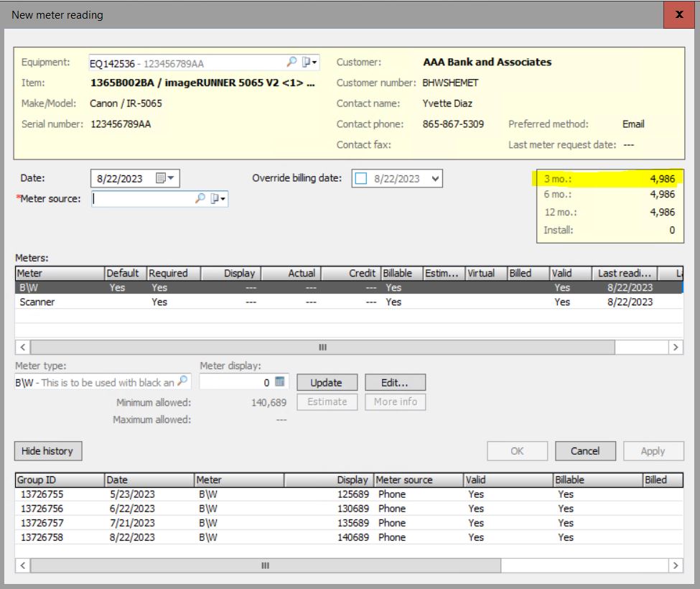This screenshot has height=589, width=700.
Task: Click the customer name AAA Bank and Associates
Action: pyautogui.click(x=487, y=62)
